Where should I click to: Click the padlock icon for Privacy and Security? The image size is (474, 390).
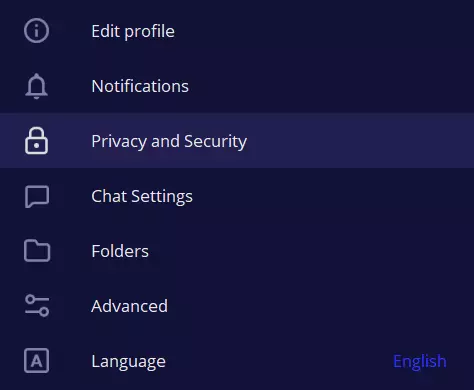pos(36,140)
